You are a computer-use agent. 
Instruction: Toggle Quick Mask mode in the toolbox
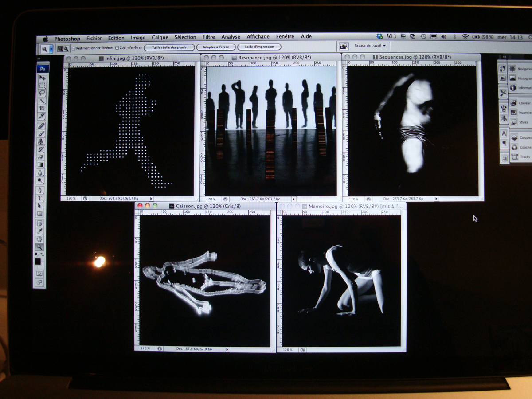click(39, 274)
